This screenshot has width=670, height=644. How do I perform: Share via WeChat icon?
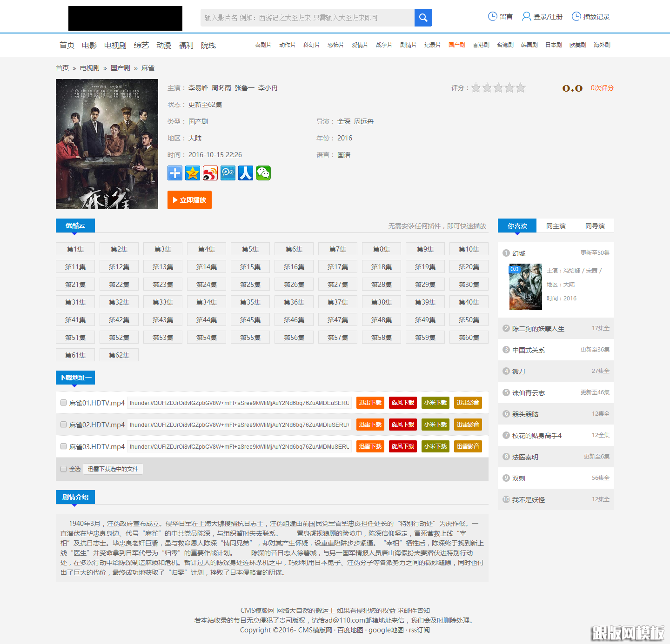(263, 173)
